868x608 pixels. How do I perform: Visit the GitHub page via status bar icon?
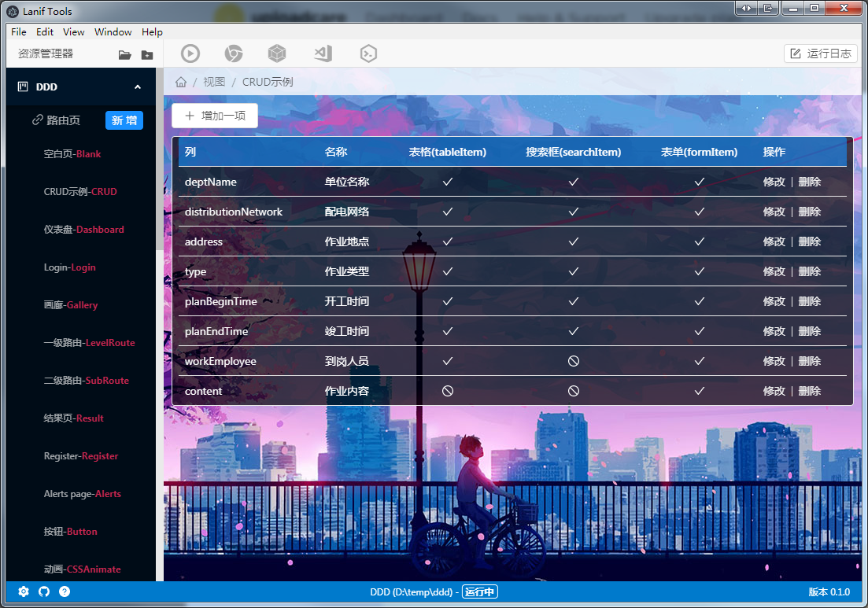coord(44,591)
